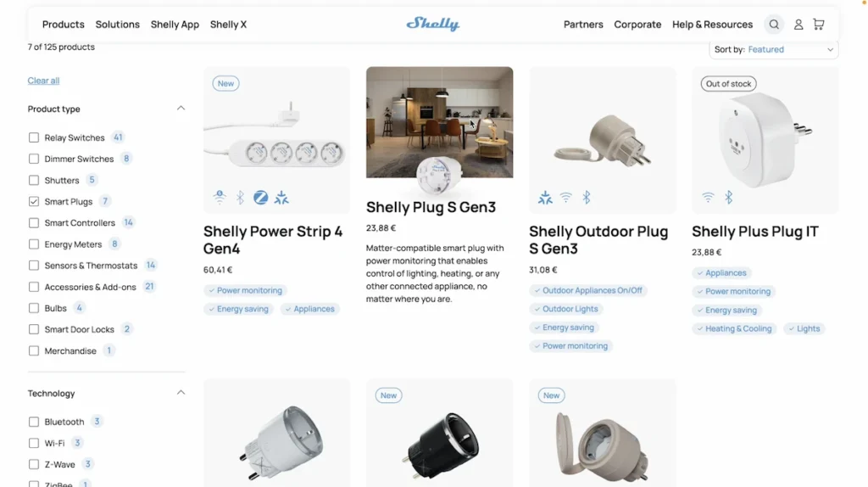
Task: Click the Shelly logo
Action: tap(433, 24)
